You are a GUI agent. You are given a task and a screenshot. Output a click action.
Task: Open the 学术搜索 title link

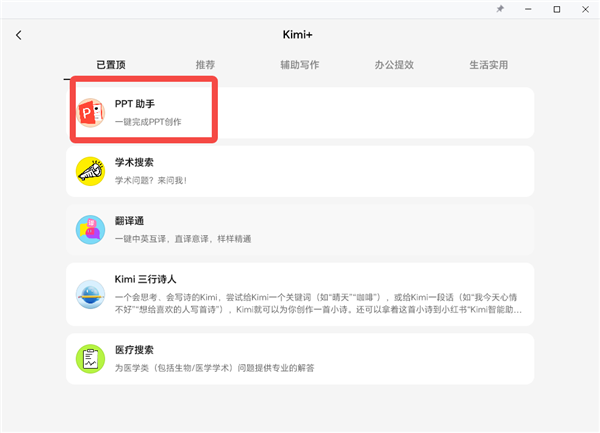coord(134,162)
